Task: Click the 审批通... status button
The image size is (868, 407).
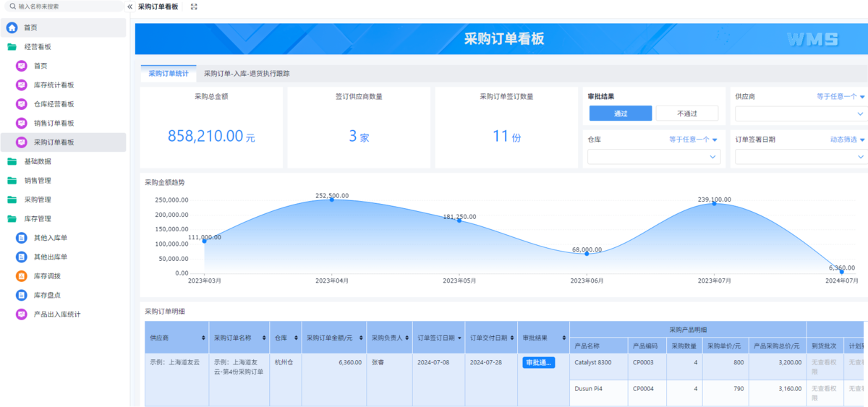Action: (538, 363)
